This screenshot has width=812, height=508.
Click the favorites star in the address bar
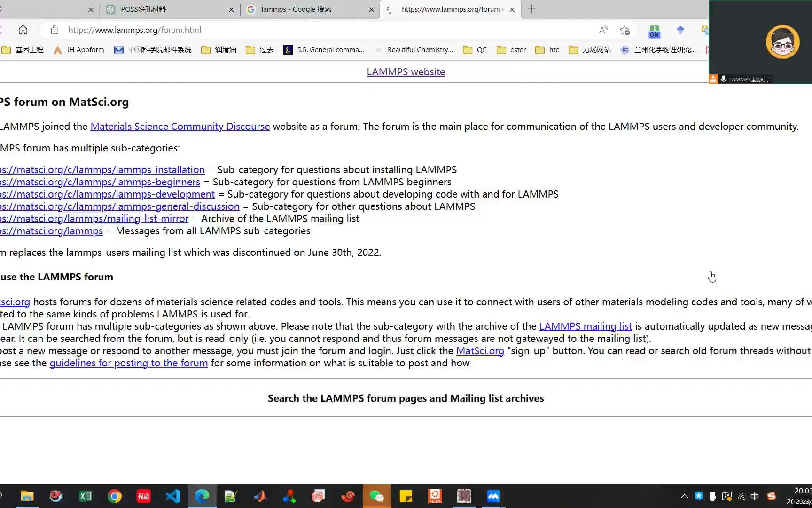pos(625,30)
